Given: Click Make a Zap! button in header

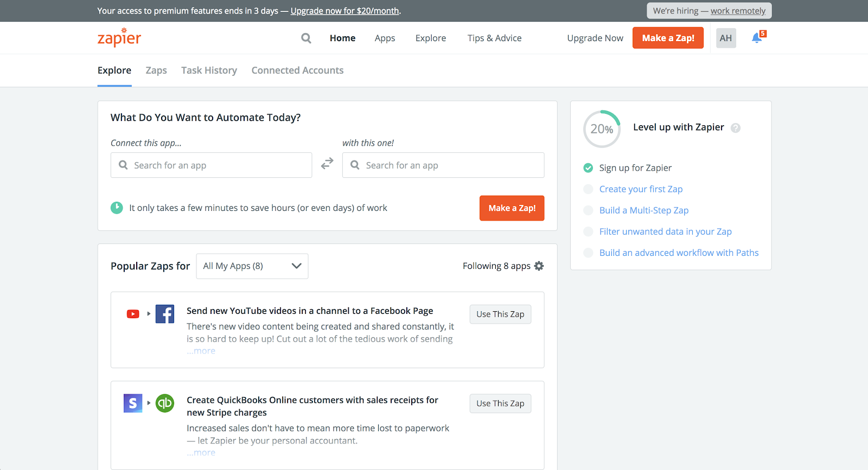Looking at the screenshot, I should pos(668,38).
